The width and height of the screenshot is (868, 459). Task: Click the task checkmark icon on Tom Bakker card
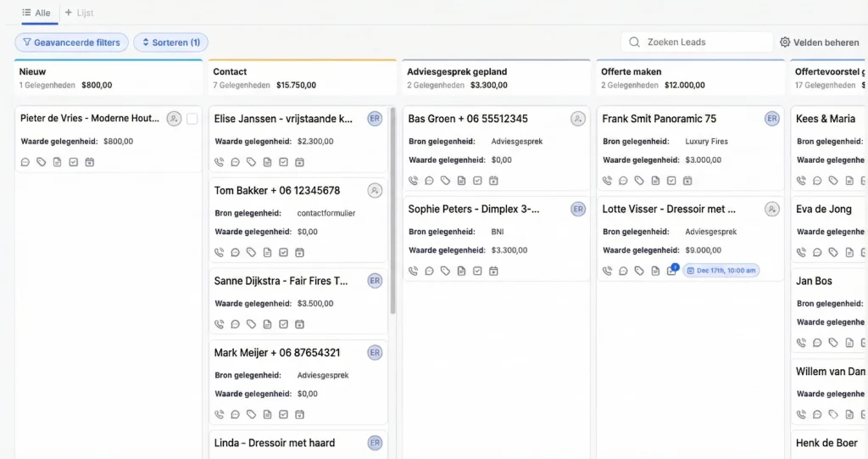(x=283, y=253)
